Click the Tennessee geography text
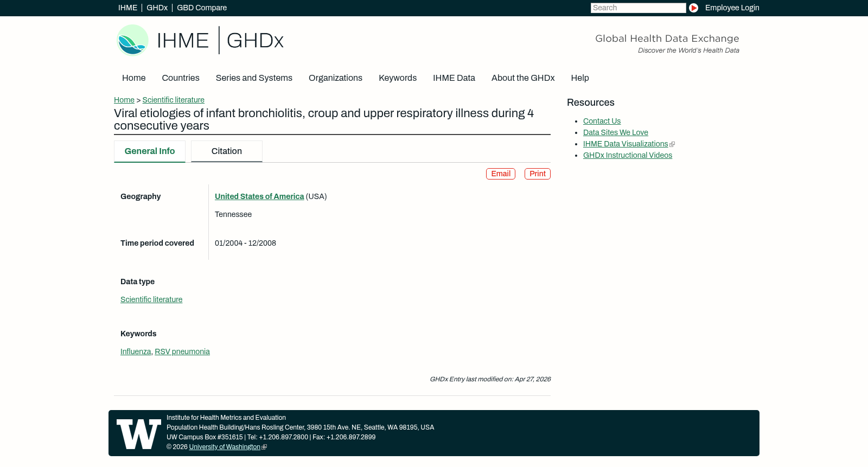 pos(233,215)
